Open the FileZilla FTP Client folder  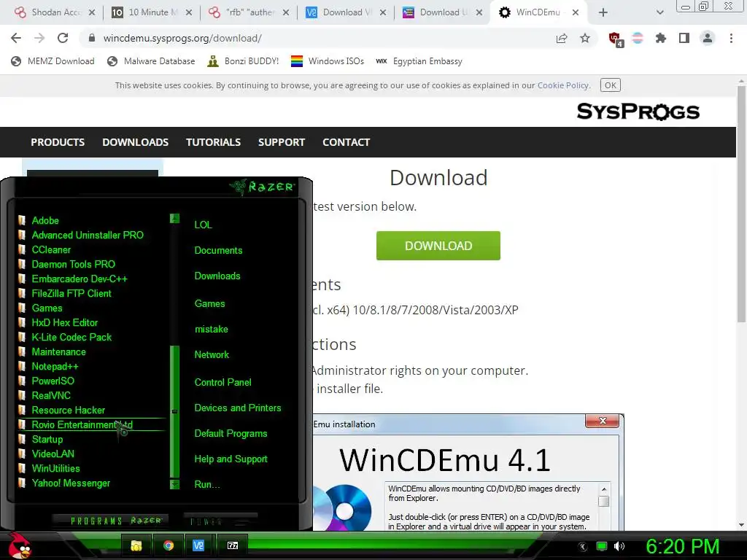coord(71,293)
